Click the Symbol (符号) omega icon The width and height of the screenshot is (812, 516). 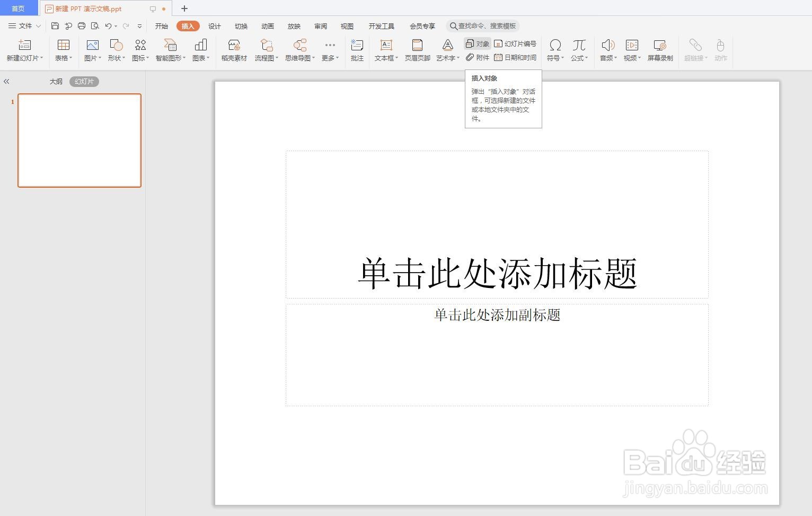click(555, 45)
